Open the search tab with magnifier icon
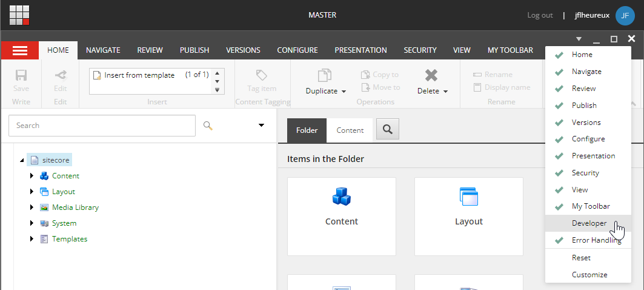644x290 pixels. (387, 130)
